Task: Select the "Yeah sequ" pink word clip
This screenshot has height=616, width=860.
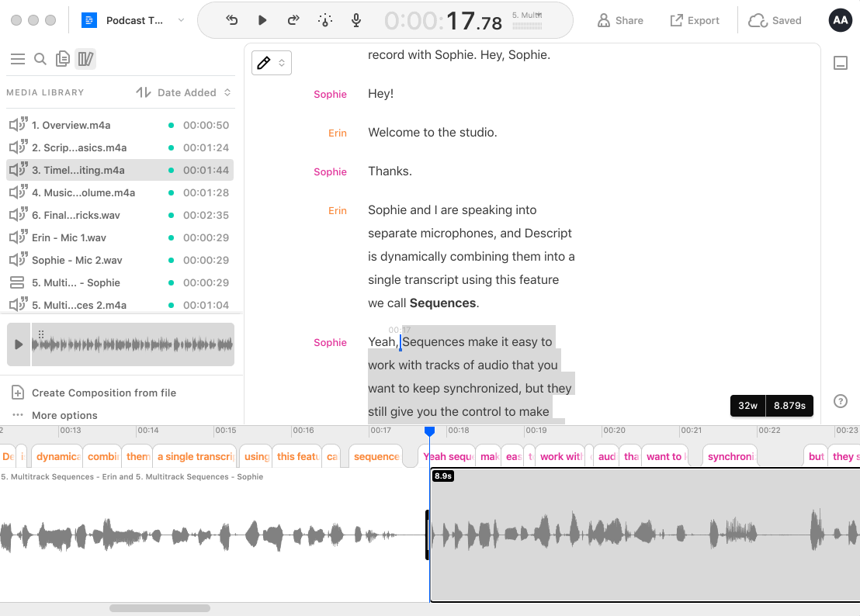Action: (x=448, y=456)
